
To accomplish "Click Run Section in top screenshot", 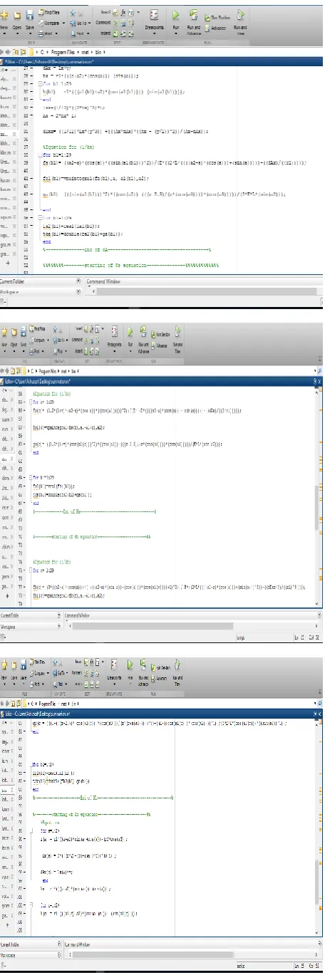I will [x=217, y=17].
